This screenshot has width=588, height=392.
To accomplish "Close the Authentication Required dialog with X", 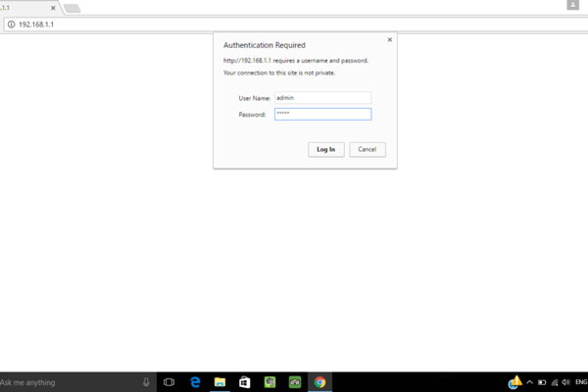I will [390, 39].
